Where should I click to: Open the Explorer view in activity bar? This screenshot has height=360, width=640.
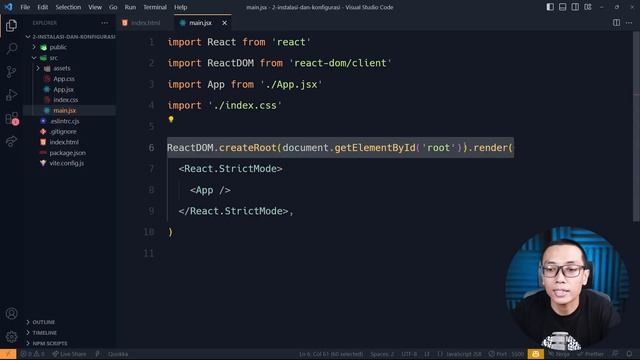[11, 26]
